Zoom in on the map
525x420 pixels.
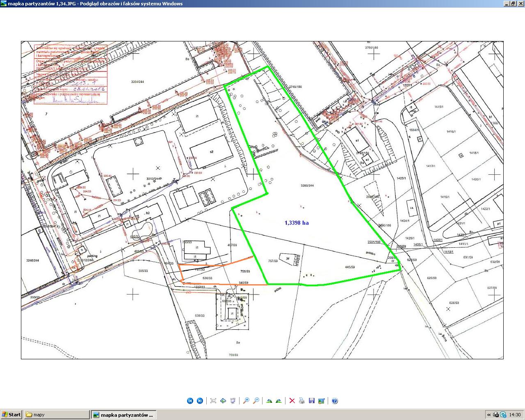pos(246,401)
